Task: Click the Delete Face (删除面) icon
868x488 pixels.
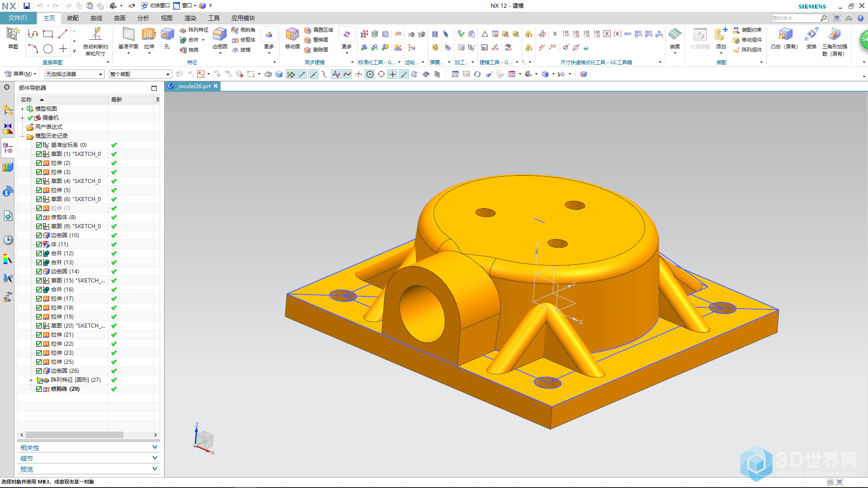Action: (x=316, y=50)
